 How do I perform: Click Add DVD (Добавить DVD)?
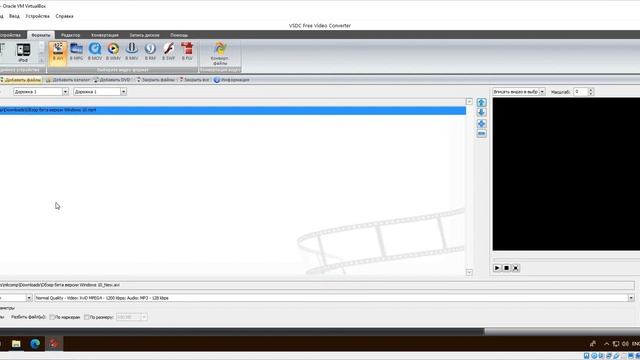coord(112,80)
